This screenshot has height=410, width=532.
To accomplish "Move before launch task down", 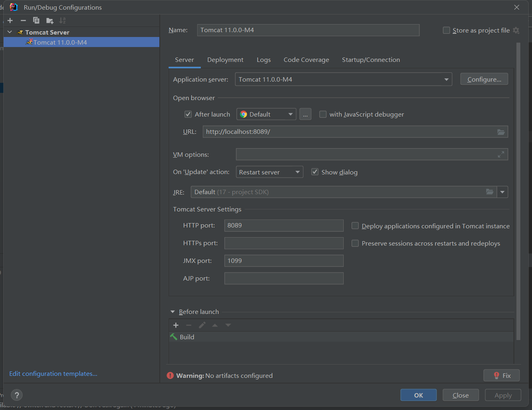I will [x=228, y=325].
